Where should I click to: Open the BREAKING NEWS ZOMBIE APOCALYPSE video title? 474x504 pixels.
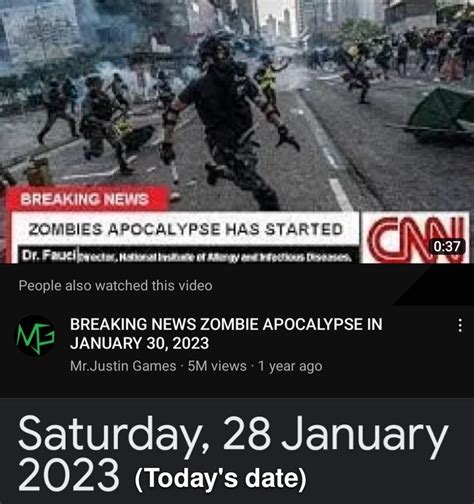226,334
